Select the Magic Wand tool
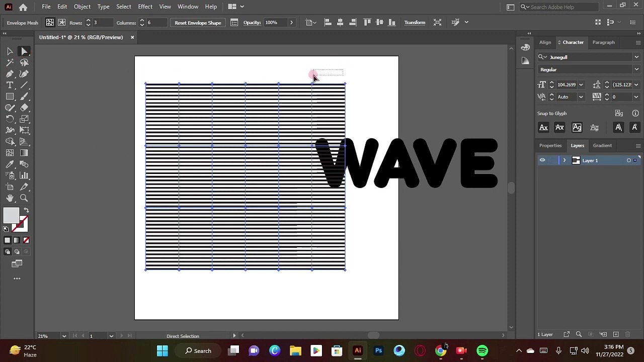Image resolution: width=644 pixels, height=362 pixels. (x=10, y=63)
